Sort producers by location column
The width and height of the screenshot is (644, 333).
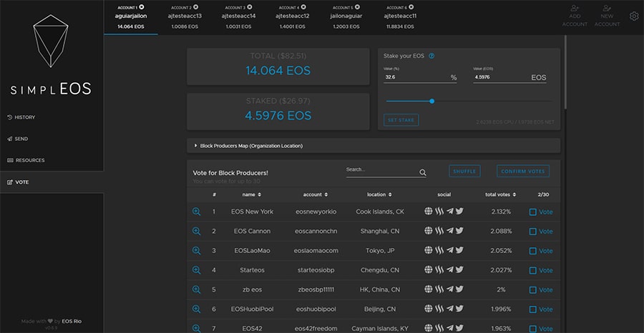[377, 194]
